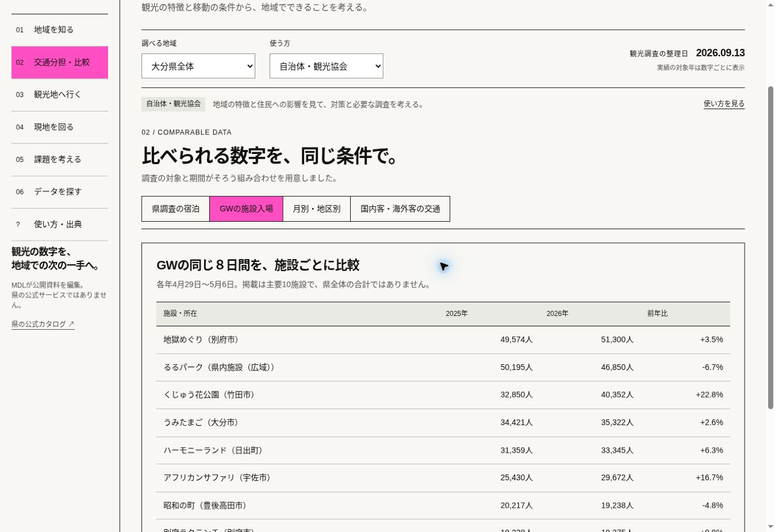The height and width of the screenshot is (532, 775).
Task: Select 02 交通分担・比較 sidebar item
Action: (x=60, y=62)
